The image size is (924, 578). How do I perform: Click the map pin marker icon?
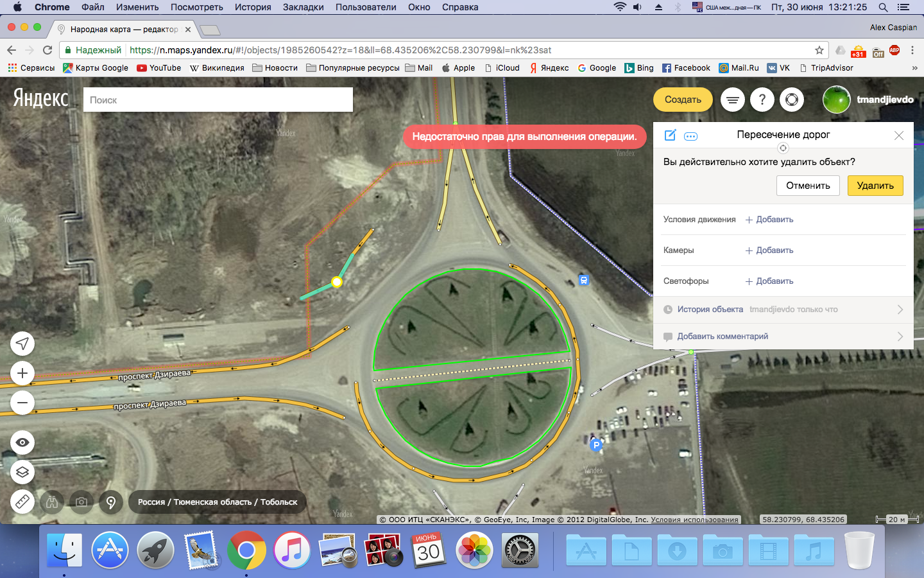[111, 502]
